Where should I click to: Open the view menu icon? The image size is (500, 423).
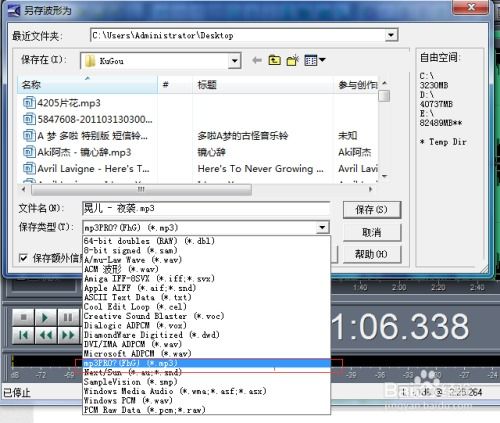[314, 60]
